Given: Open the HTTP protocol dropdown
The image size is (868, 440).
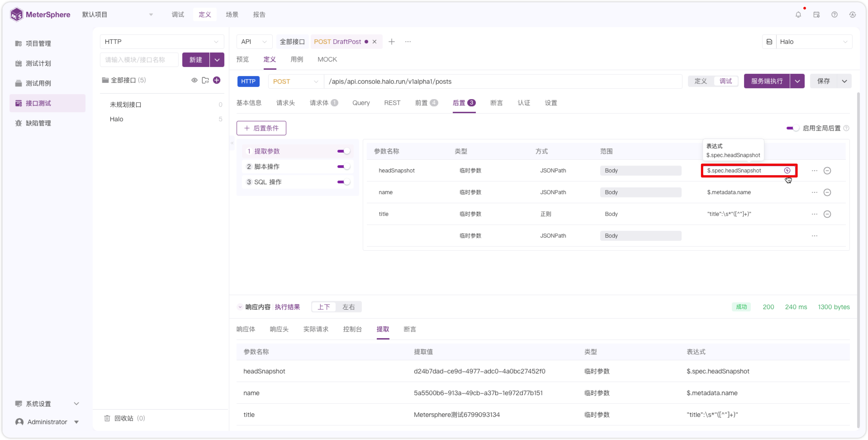Looking at the screenshot, I should (162, 42).
